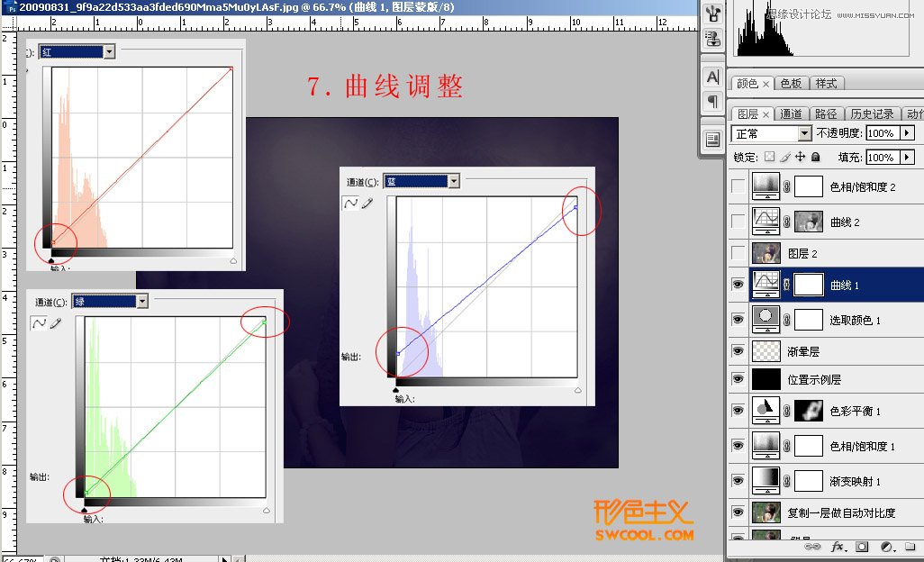Close the 颜色 tab with its x
This screenshot has height=562, width=924.
(765, 85)
